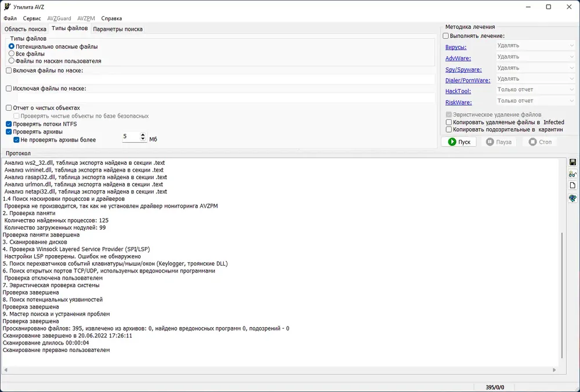Click the line '2. Проверка памяти'

click(x=29, y=213)
